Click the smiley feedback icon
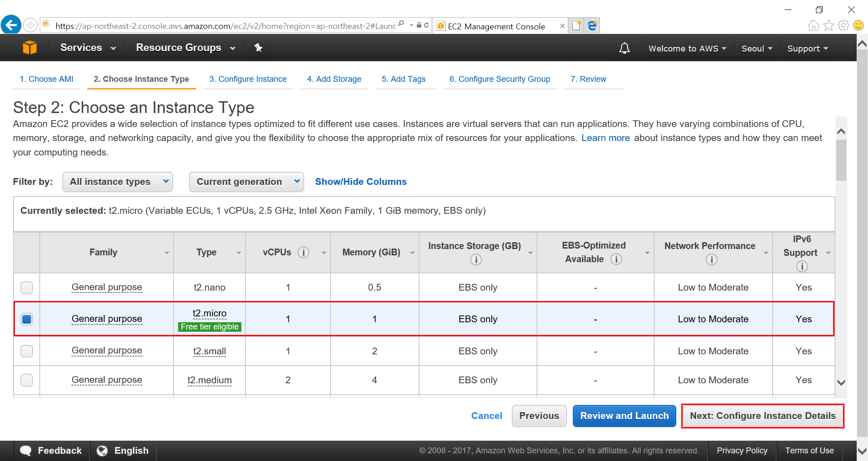Image resolution: width=868 pixels, height=461 pixels. [858, 26]
